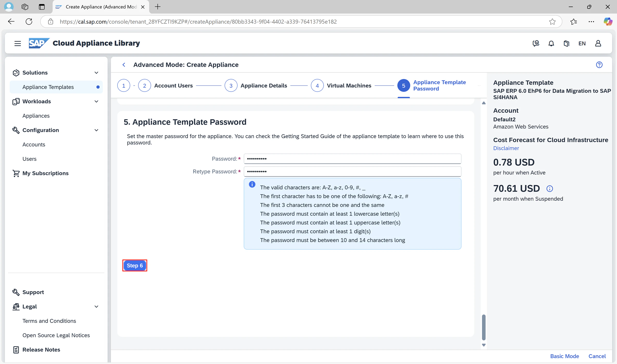Open Open Source Legal Notices
The image size is (617, 364).
[x=56, y=335]
